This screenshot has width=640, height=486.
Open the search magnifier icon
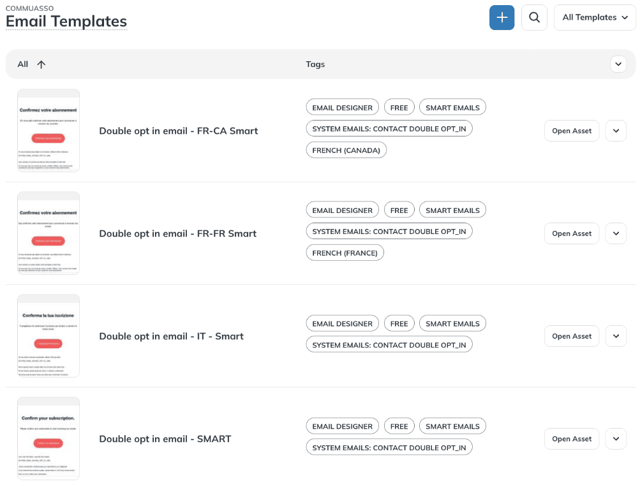click(x=534, y=18)
